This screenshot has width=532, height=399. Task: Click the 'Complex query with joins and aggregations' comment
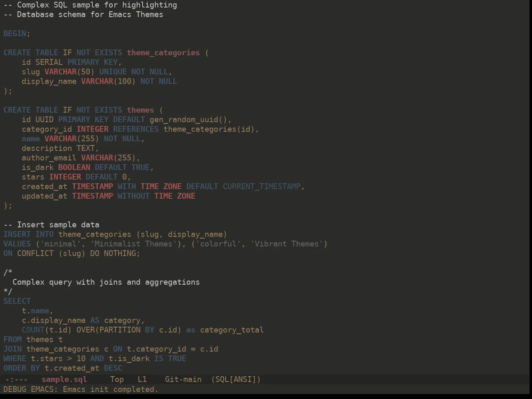point(106,282)
